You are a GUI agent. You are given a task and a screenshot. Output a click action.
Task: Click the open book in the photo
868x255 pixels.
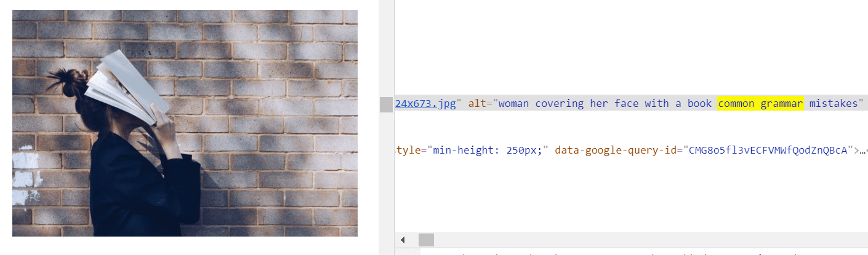[x=126, y=86]
